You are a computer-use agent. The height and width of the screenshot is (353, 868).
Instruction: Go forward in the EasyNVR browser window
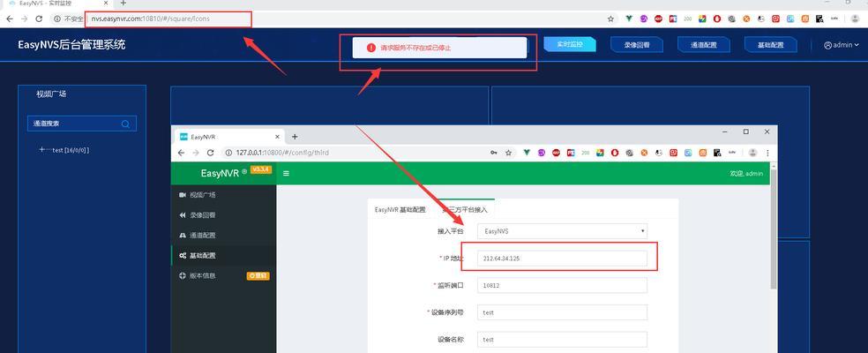196,153
